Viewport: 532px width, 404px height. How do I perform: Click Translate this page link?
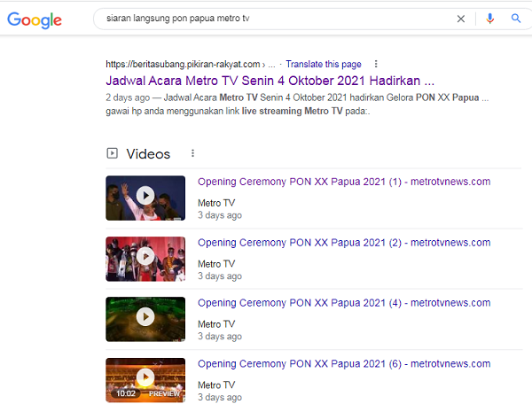[323, 64]
